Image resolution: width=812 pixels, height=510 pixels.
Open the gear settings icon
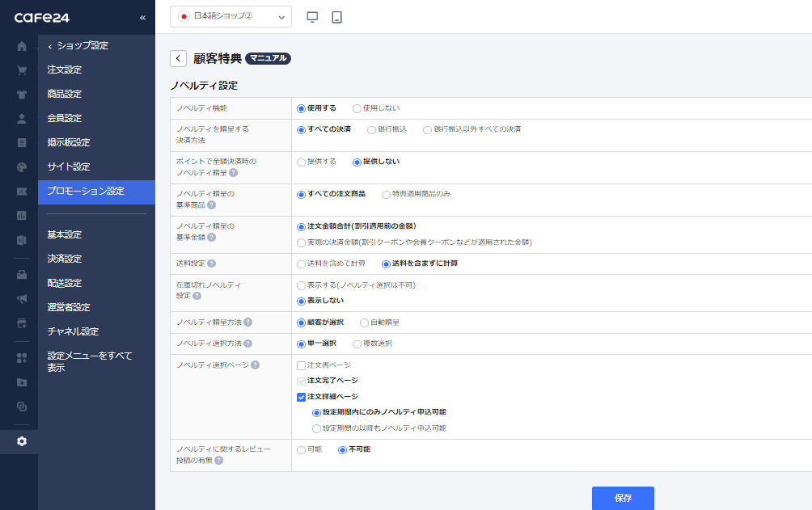(22, 441)
